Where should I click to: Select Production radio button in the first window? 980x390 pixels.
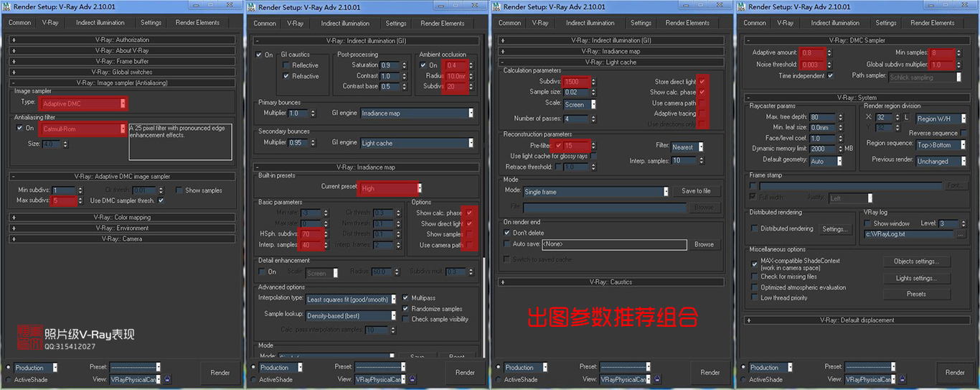click(x=9, y=368)
